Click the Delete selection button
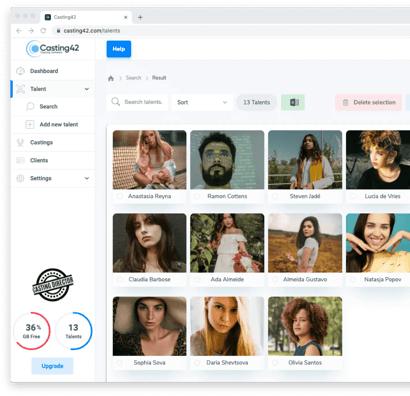This screenshot has height=396, width=410. (368, 102)
